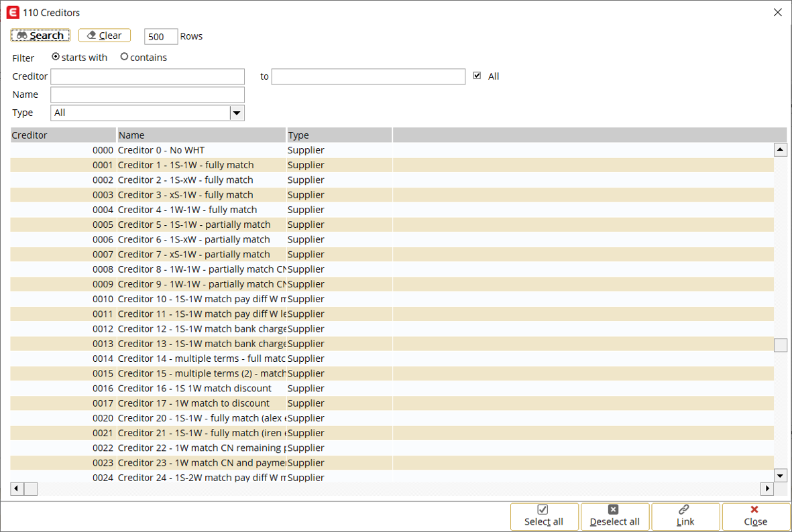The image size is (792, 532).
Task: Click the vertical scrollbar thumb
Action: [781, 345]
